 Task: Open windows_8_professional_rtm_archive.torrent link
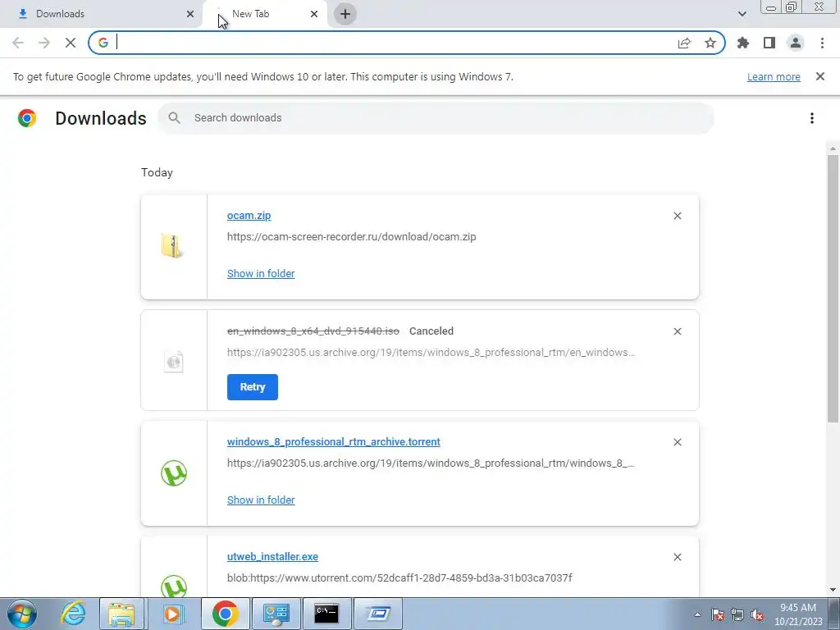pos(333,442)
